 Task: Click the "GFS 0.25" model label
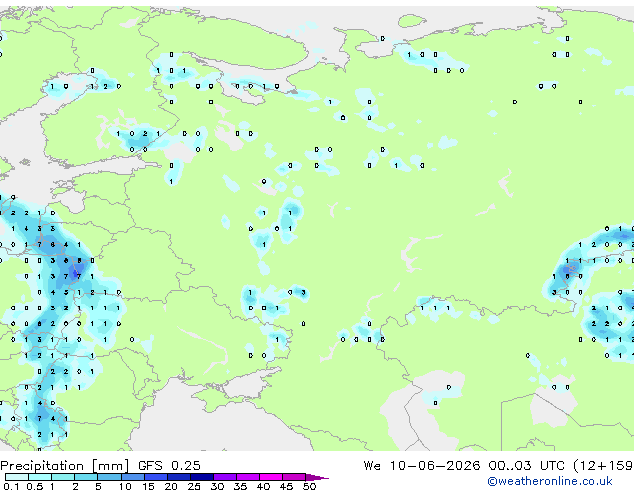click(x=169, y=466)
